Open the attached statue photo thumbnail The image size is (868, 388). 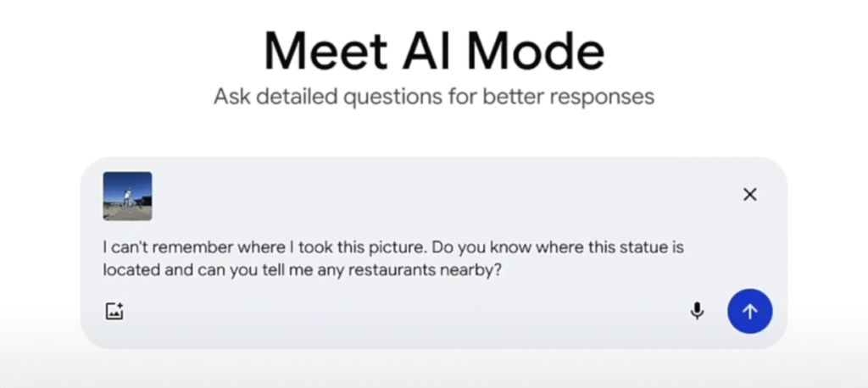point(127,197)
